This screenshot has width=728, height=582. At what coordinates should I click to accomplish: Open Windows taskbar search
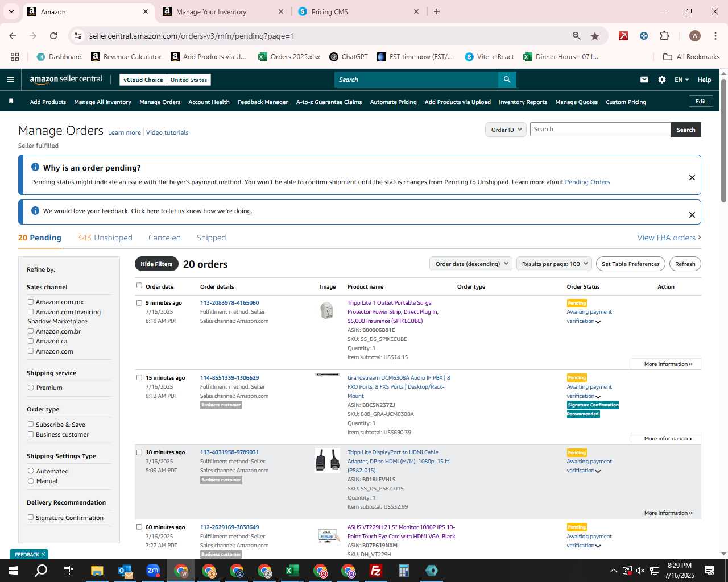click(x=41, y=571)
